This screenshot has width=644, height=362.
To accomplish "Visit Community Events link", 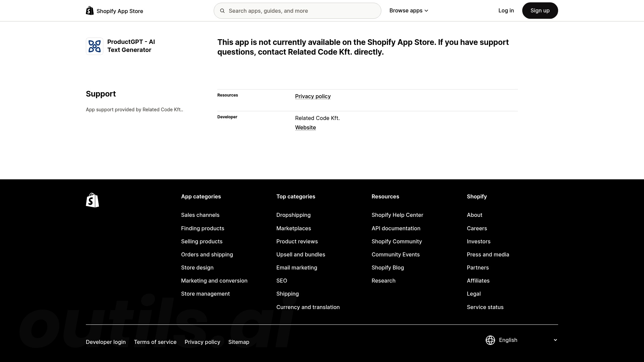I will (395, 255).
